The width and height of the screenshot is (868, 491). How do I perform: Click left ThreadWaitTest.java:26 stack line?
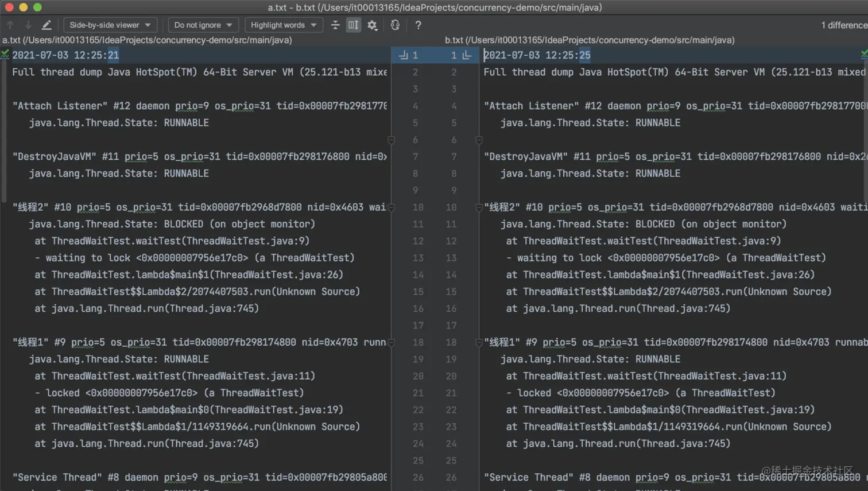[189, 275]
